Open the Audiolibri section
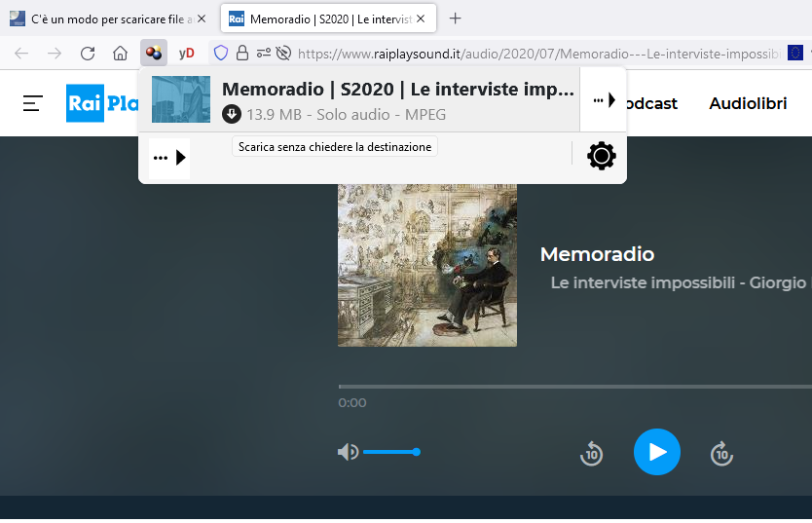Screen dimensions: 812x523 748,103
